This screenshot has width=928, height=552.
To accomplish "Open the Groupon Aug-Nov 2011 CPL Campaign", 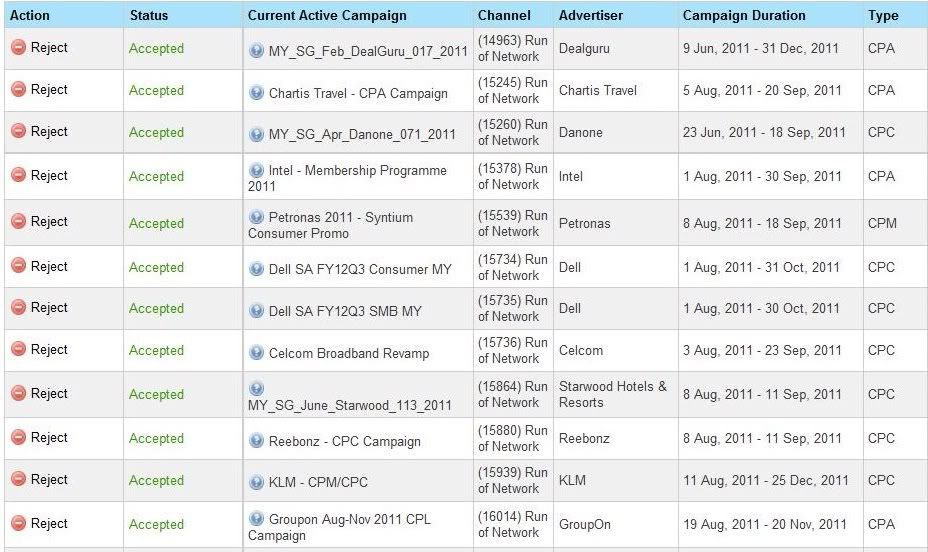I will pyautogui.click(x=339, y=527).
